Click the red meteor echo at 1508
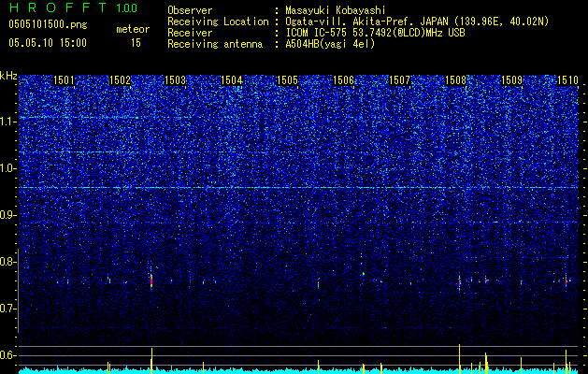 pos(459,282)
